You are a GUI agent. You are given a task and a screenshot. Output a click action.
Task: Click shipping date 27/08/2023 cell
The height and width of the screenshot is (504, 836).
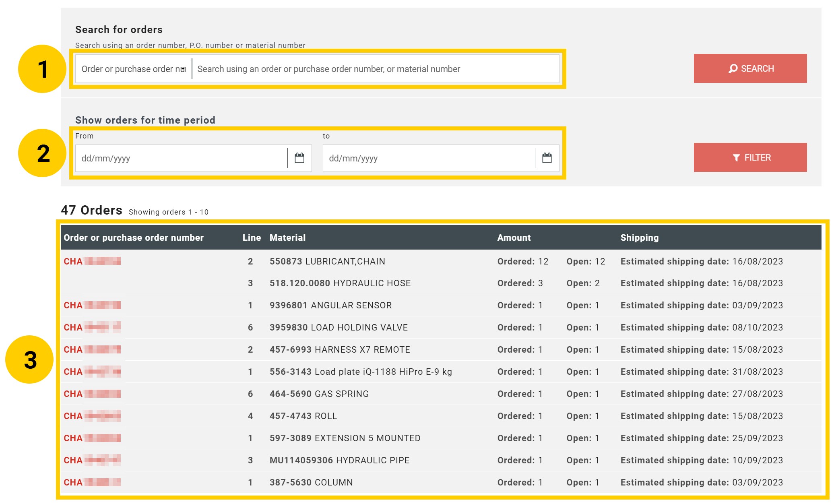tap(702, 394)
